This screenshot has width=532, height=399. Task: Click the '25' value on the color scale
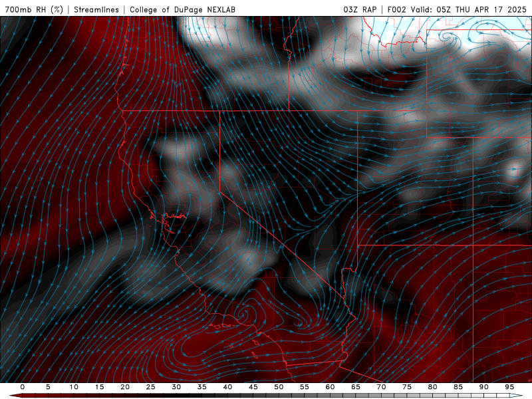151,387
